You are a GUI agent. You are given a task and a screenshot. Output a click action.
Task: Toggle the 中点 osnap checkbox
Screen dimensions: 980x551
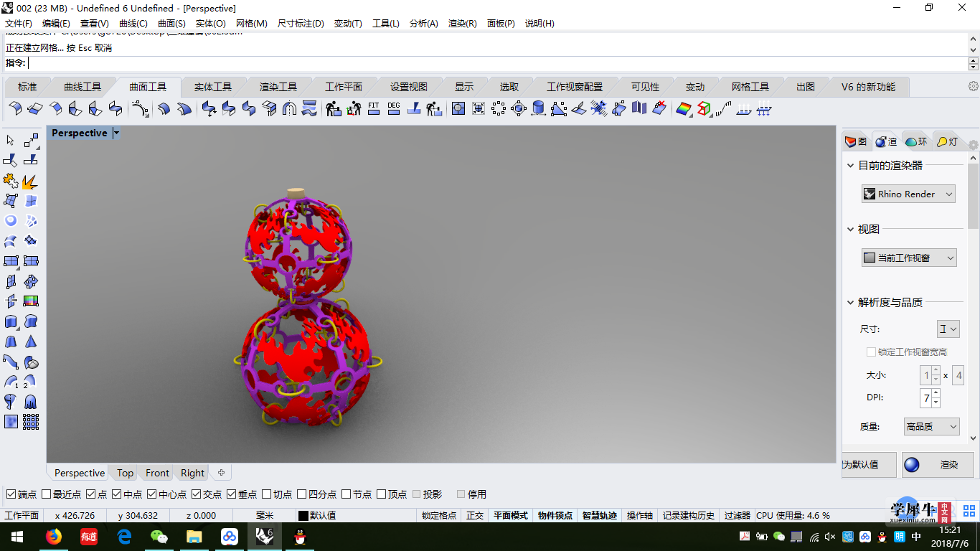point(116,494)
